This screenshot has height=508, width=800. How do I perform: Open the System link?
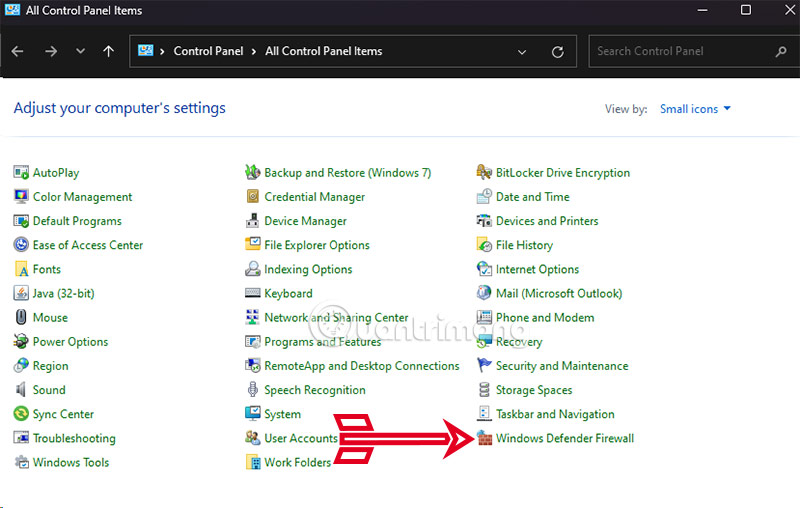pyautogui.click(x=282, y=414)
